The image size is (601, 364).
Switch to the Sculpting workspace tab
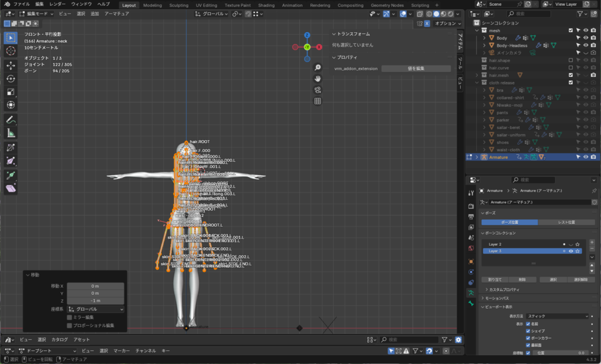178,5
